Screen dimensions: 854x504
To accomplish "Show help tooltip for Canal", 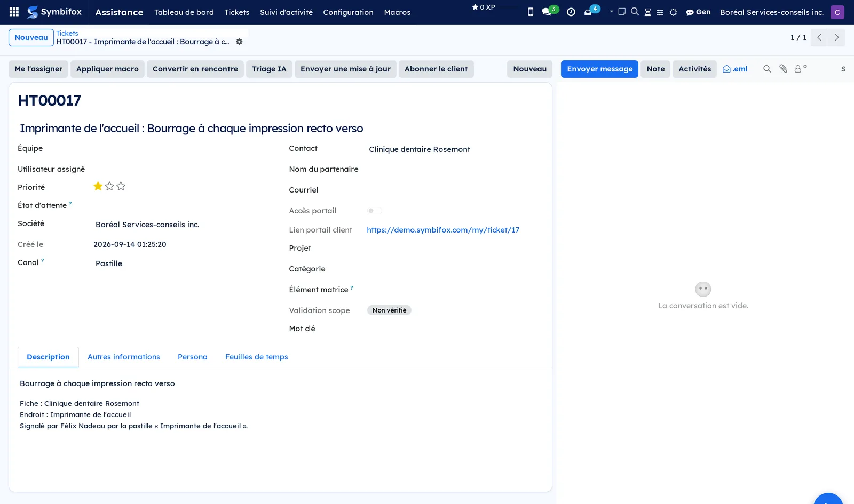I will coord(43,260).
